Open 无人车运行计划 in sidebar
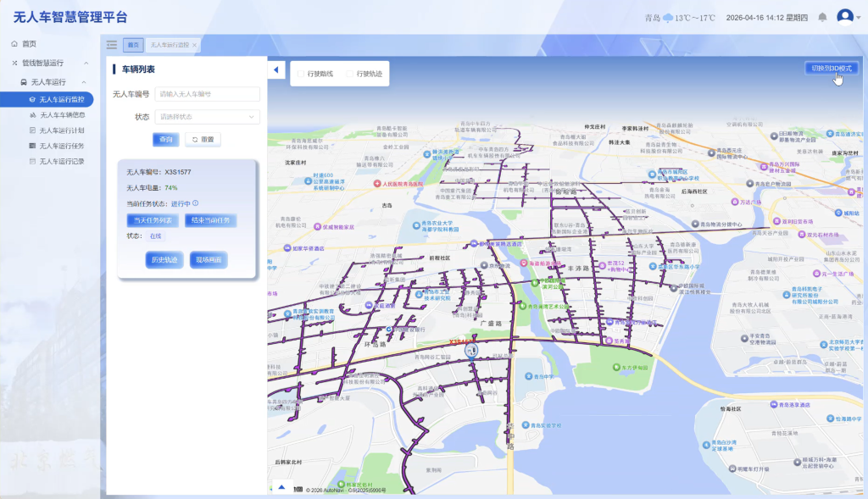Screen dimensions: 868x499 click(x=61, y=130)
